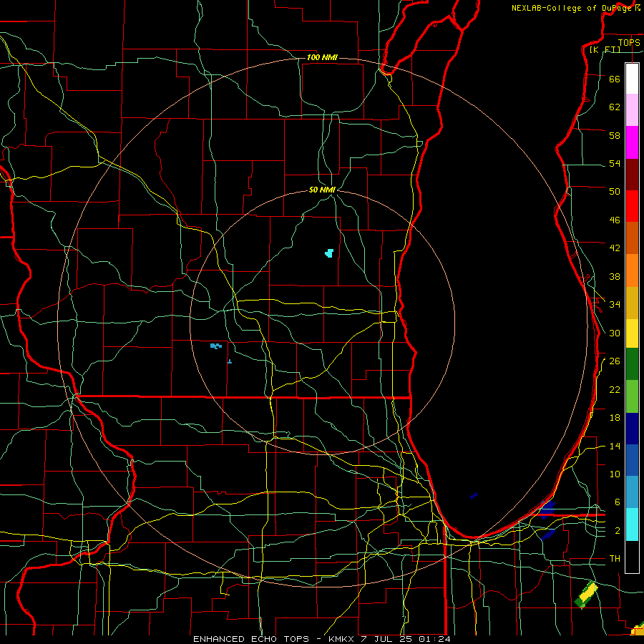Click the 'KMKX' radar site identifier

(342, 639)
